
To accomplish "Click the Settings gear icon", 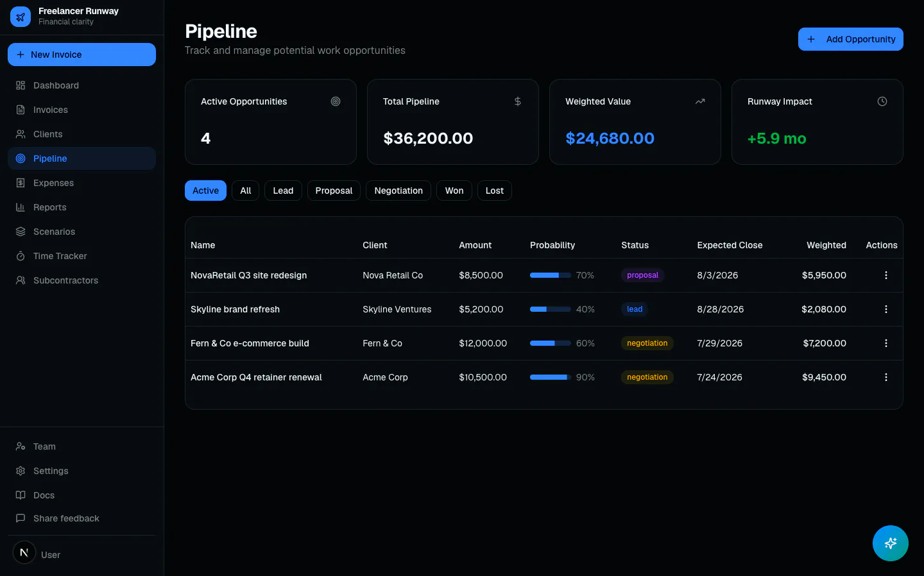I will (x=21, y=471).
